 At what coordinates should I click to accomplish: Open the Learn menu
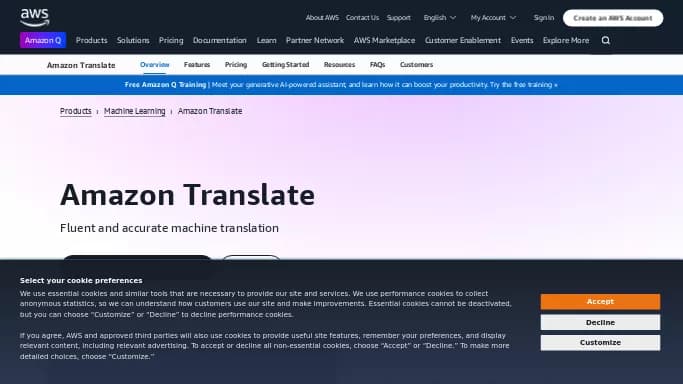(x=266, y=40)
